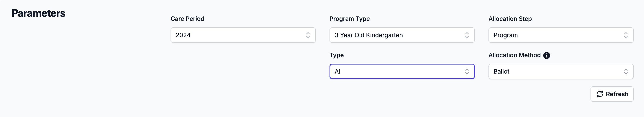Screen dimensions: 644x117
Task: Click the info icon beside Allocation Method
Action: [x=546, y=55]
